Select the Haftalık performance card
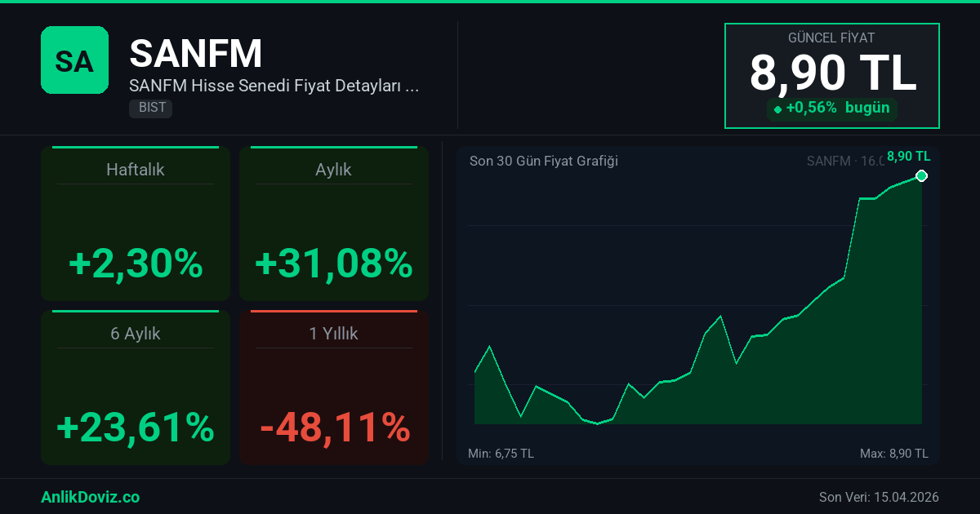Image resolution: width=980 pixels, height=514 pixels. [x=136, y=224]
